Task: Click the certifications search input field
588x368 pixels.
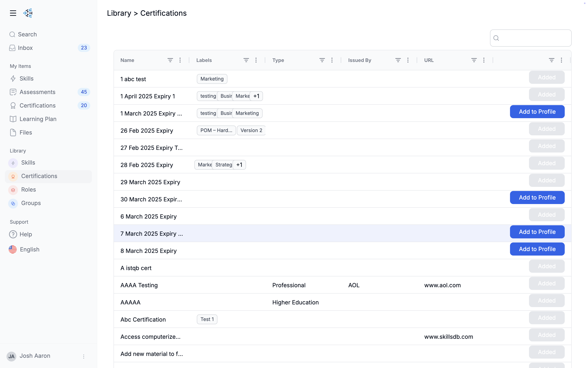Action: click(531, 38)
